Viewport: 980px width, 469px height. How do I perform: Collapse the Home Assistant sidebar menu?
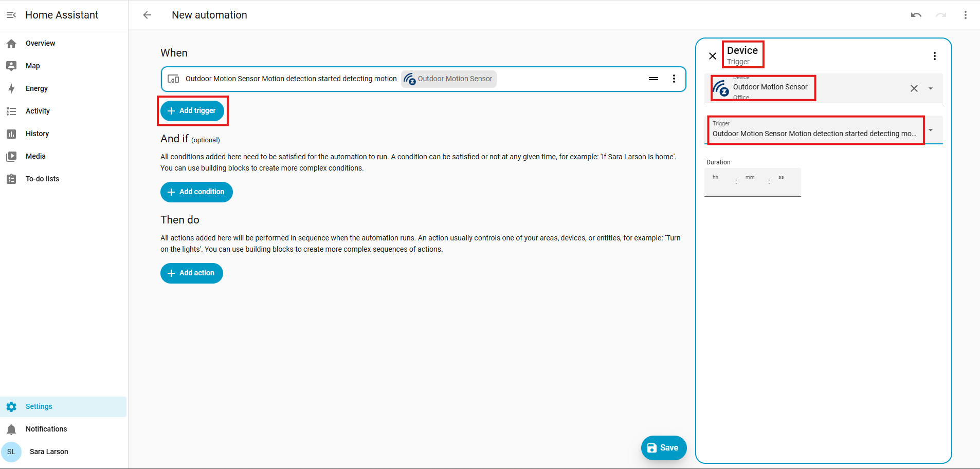point(11,15)
